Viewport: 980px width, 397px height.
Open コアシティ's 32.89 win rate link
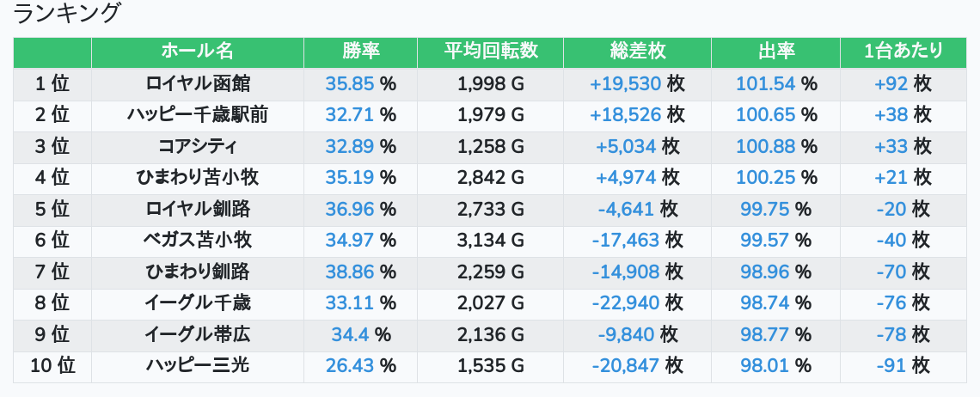coord(351,146)
